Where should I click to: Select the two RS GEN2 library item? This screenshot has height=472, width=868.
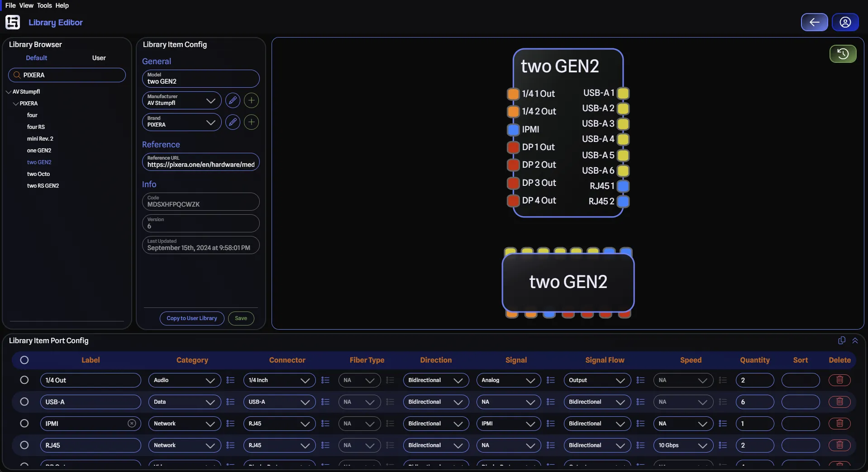(43, 186)
